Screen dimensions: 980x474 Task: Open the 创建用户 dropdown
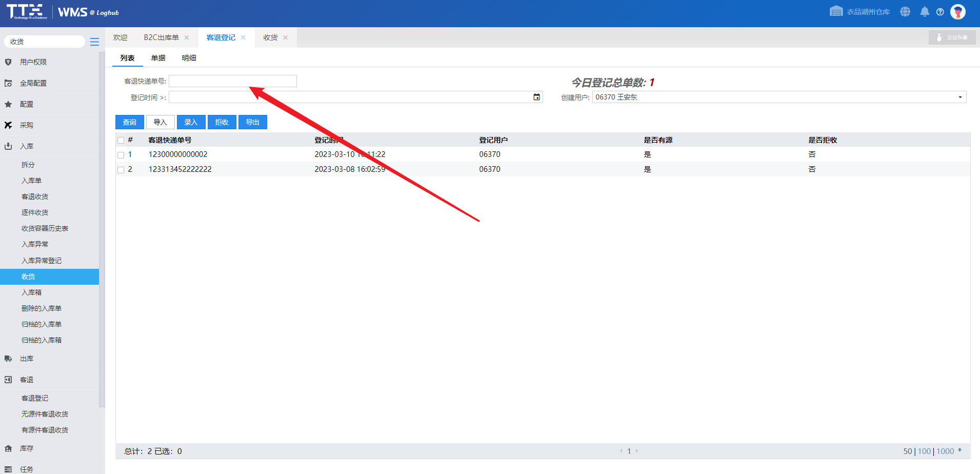click(960, 97)
